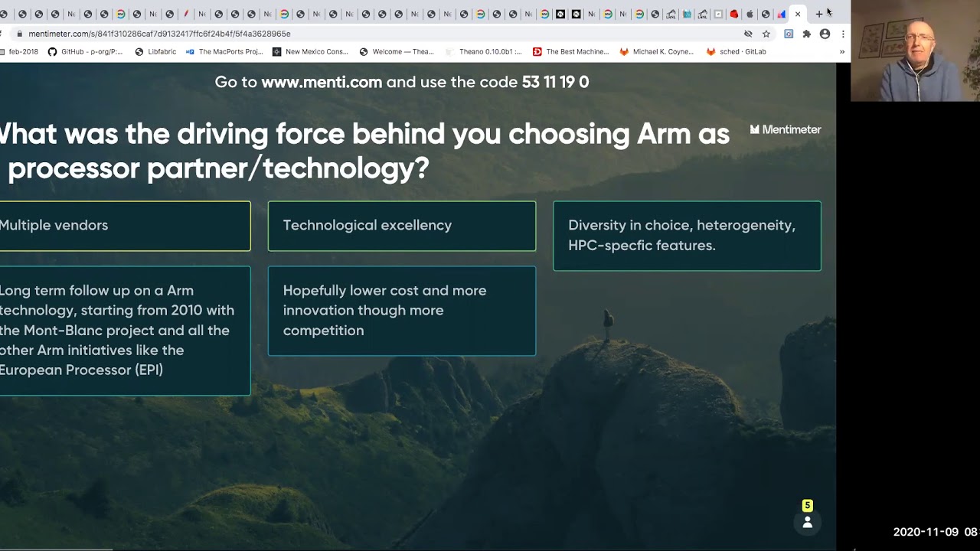Switch to the red slash icon tab
980x551 pixels.
pos(186,14)
